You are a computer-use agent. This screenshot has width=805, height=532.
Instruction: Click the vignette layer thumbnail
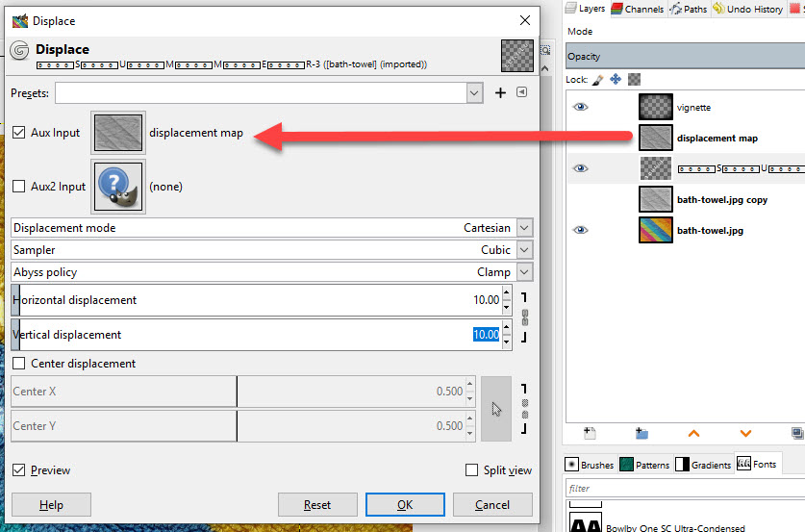656,107
